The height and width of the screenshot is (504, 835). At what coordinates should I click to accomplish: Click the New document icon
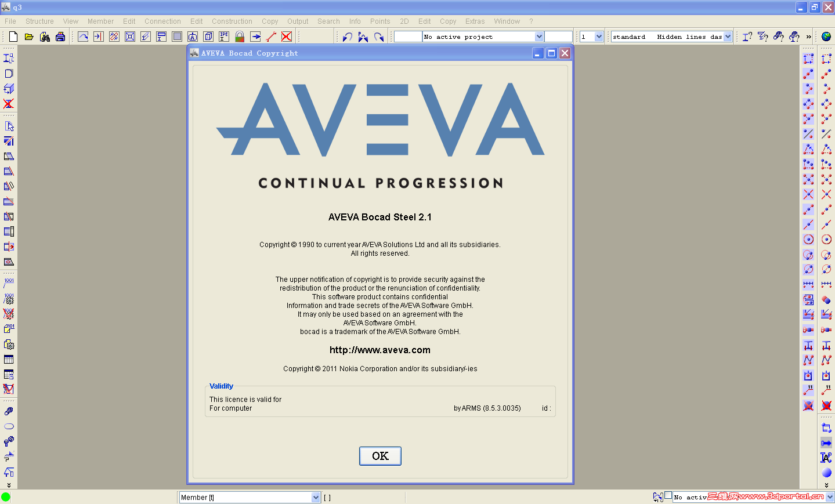[13, 37]
